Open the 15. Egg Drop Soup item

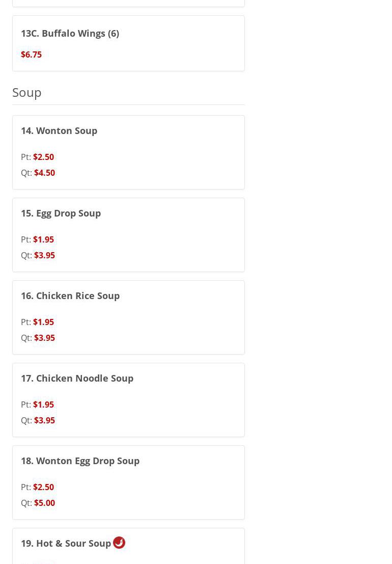click(x=61, y=213)
